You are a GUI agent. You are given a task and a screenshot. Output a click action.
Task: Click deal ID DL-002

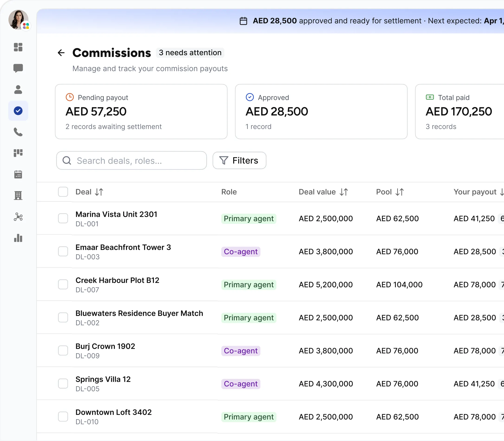[x=87, y=323]
